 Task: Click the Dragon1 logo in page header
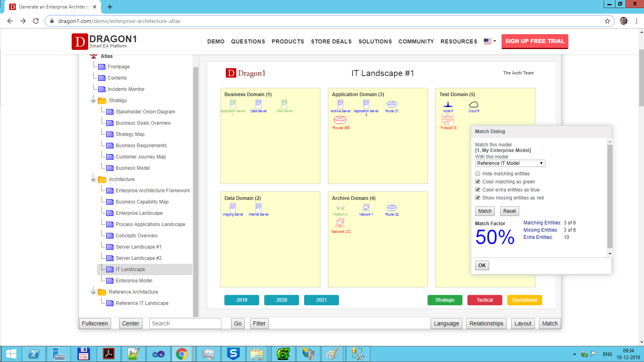click(104, 41)
